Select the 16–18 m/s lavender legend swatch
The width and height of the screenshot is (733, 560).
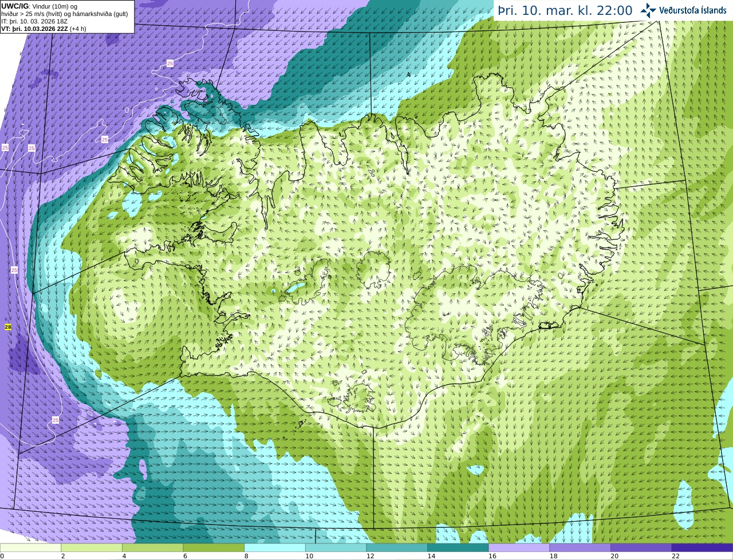[519, 547]
